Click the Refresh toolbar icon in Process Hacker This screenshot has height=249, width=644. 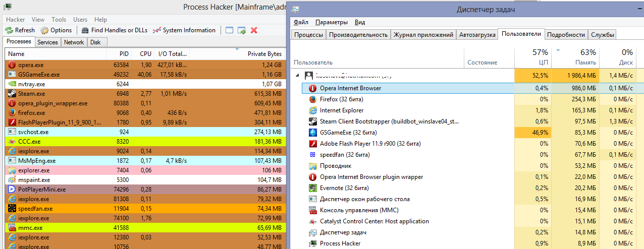[x=9, y=30]
